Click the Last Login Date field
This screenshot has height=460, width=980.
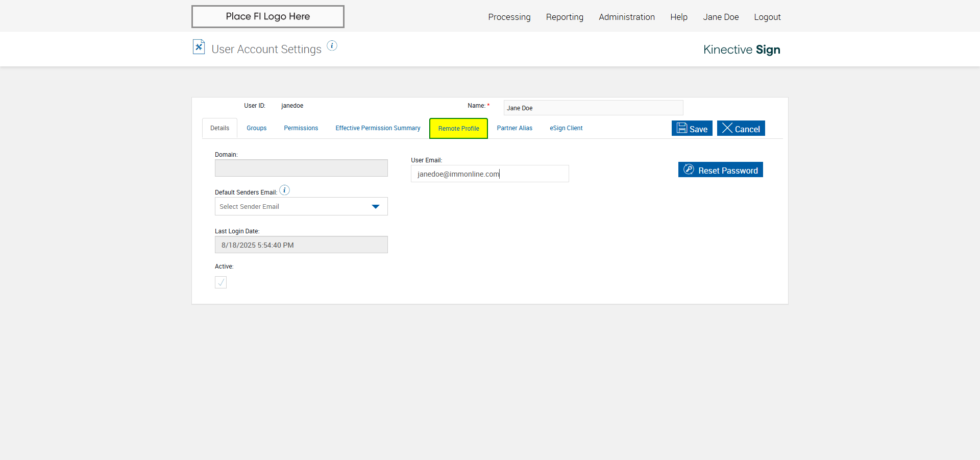point(301,245)
